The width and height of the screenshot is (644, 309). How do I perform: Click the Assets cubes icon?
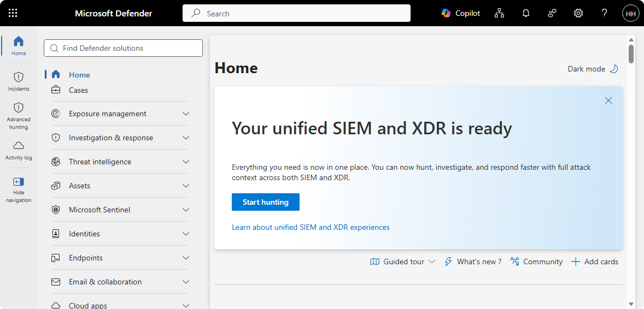click(x=56, y=186)
